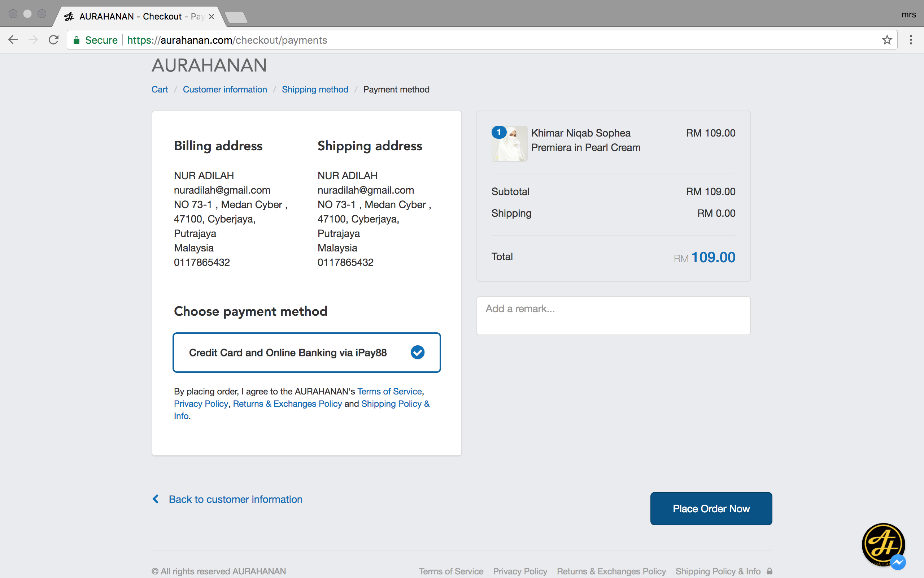This screenshot has width=924, height=578.
Task: Click the Shipping address heading
Action: [x=370, y=146]
